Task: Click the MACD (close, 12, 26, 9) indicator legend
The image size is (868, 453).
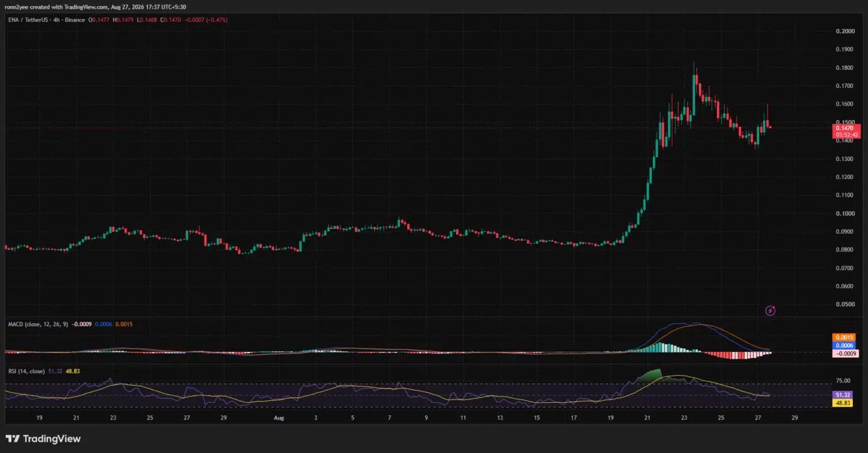Action: point(38,324)
